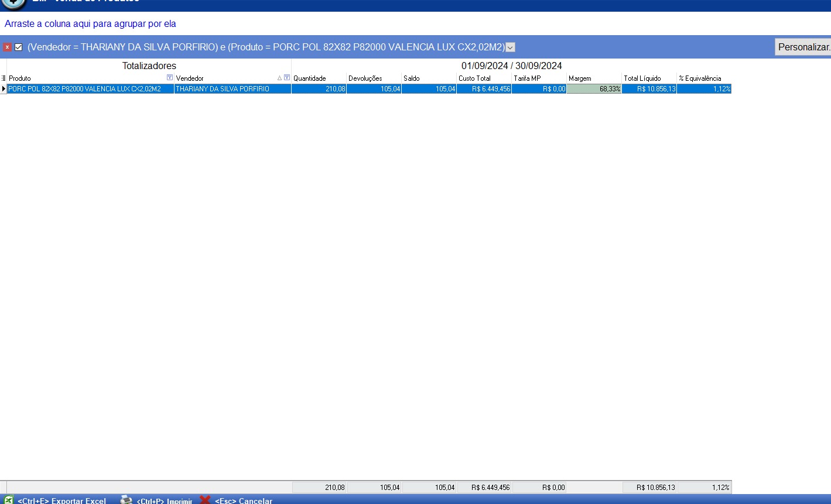The image size is (831, 504).
Task: Select the PORC POL 82X82 P82000 VALENCIA product cell
Action: tap(90, 89)
